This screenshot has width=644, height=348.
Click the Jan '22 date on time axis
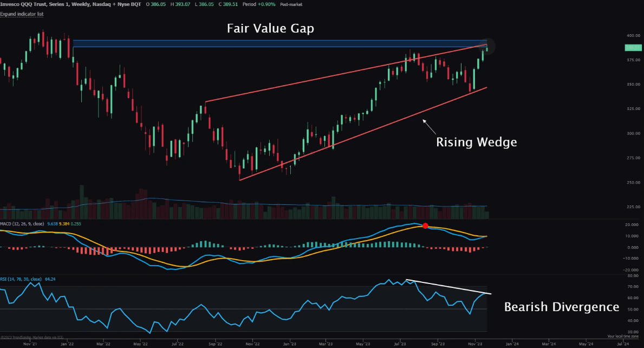[67, 344]
